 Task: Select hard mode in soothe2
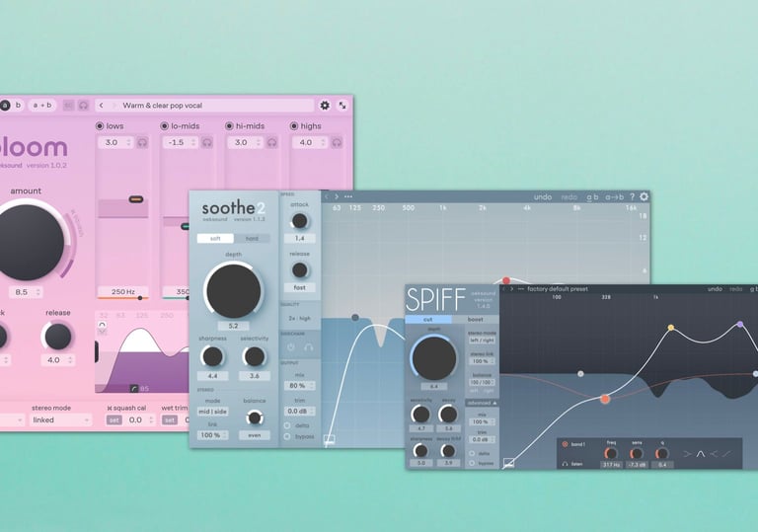[x=252, y=238]
